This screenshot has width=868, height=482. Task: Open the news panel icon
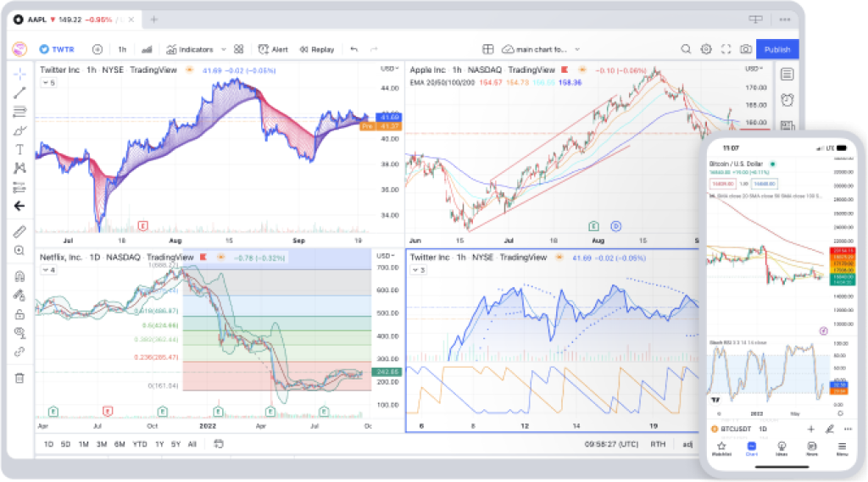pos(787,125)
